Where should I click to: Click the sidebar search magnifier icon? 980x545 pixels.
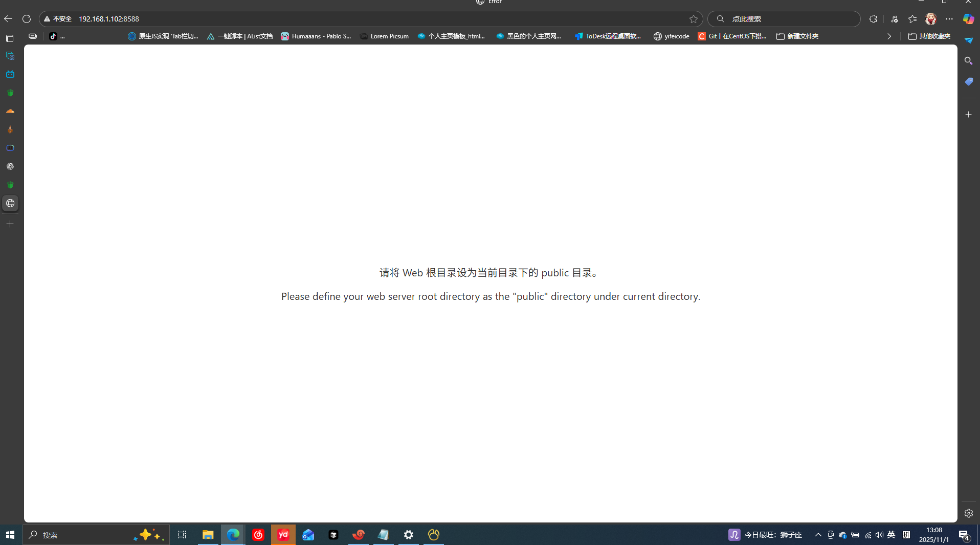pyautogui.click(x=968, y=61)
